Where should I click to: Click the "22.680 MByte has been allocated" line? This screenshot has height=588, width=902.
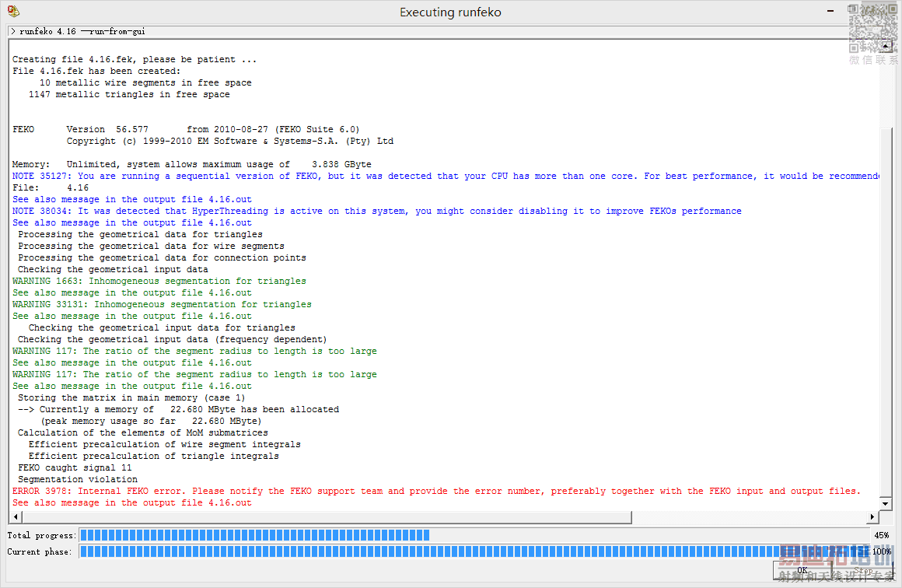coord(178,410)
